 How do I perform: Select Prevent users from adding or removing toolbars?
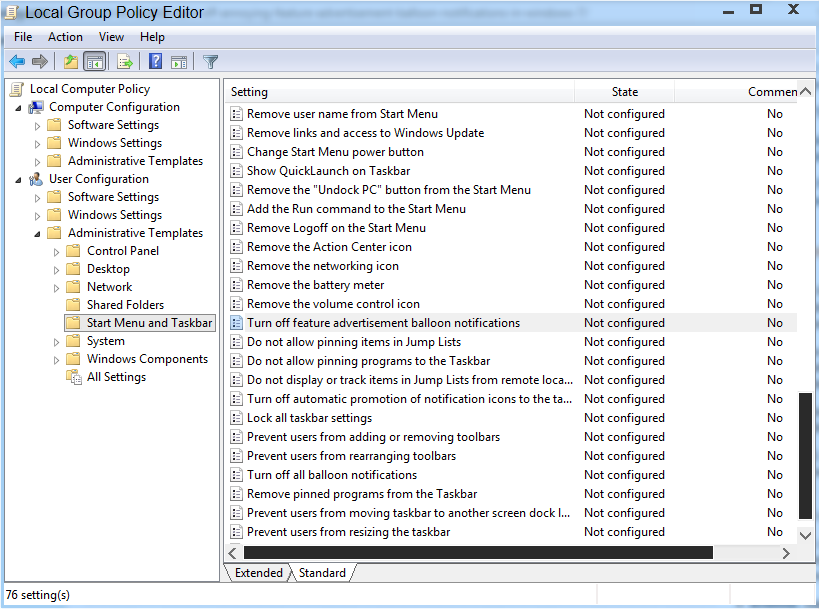tap(373, 437)
